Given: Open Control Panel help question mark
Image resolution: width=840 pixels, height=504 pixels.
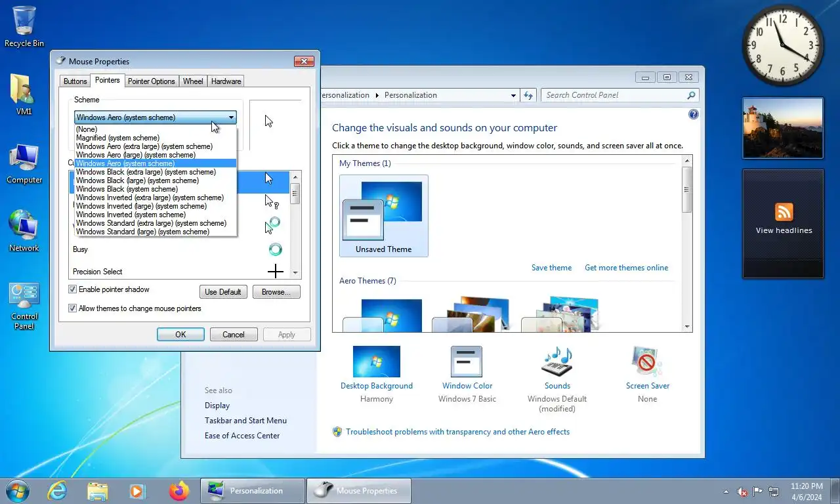Looking at the screenshot, I should [x=694, y=114].
